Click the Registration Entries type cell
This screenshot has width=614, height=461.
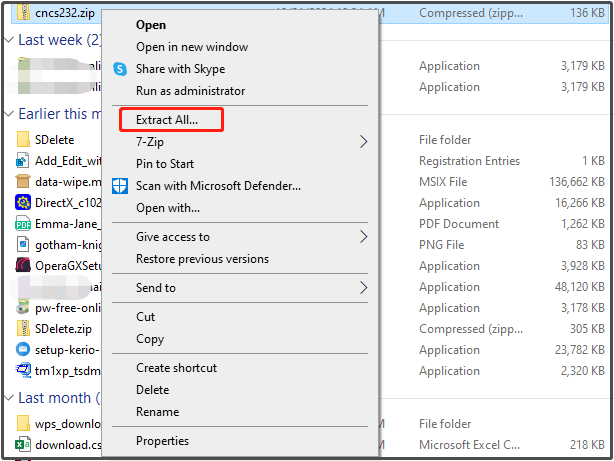coord(470,161)
